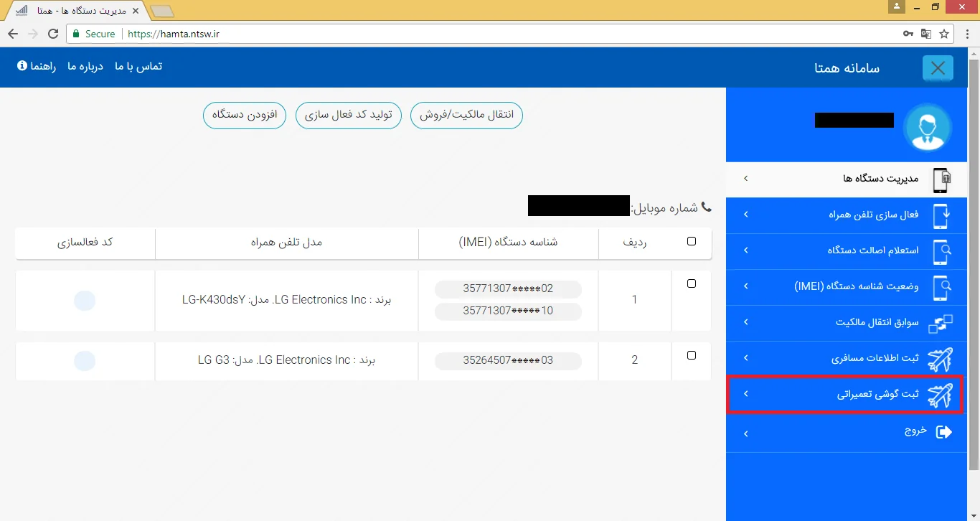Image resolution: width=980 pixels, height=521 pixels.
Task: Click the browser address bar URL
Action: pos(172,34)
